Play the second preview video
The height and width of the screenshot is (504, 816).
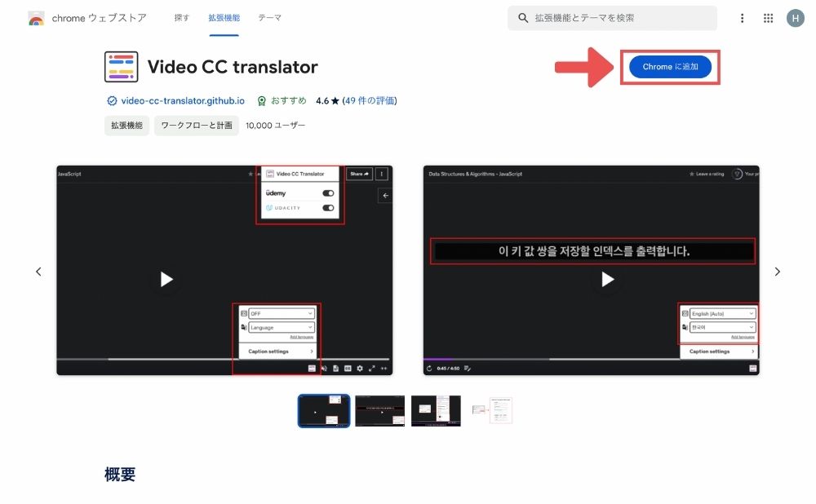607,279
